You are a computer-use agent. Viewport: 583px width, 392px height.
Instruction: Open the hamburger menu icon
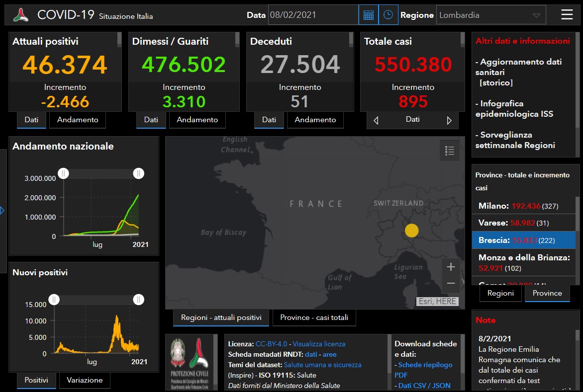pos(567,15)
